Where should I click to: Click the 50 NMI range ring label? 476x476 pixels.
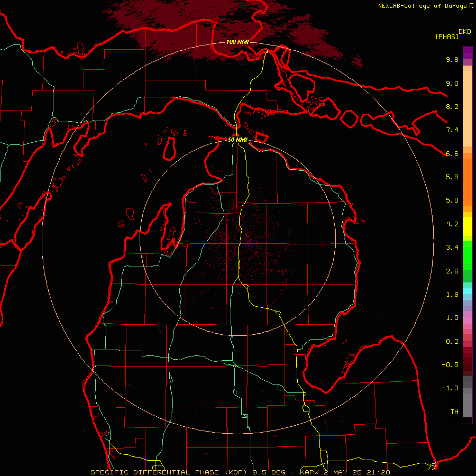click(x=237, y=140)
